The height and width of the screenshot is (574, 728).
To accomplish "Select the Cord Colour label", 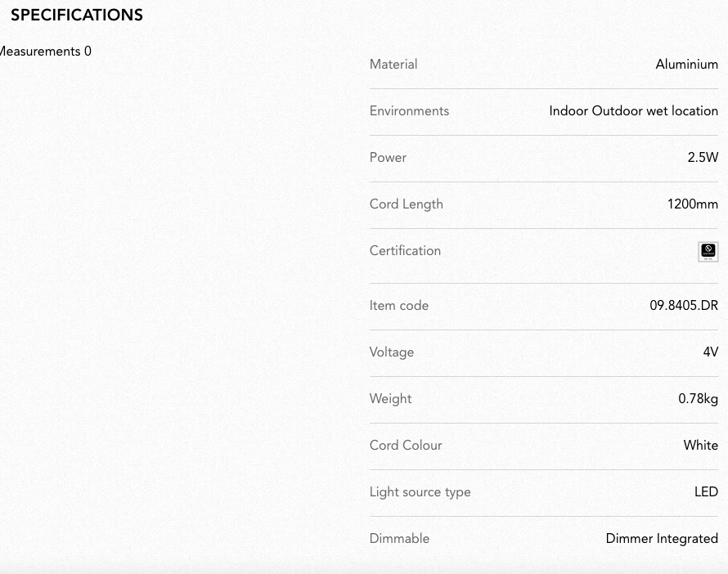I will (406, 446).
